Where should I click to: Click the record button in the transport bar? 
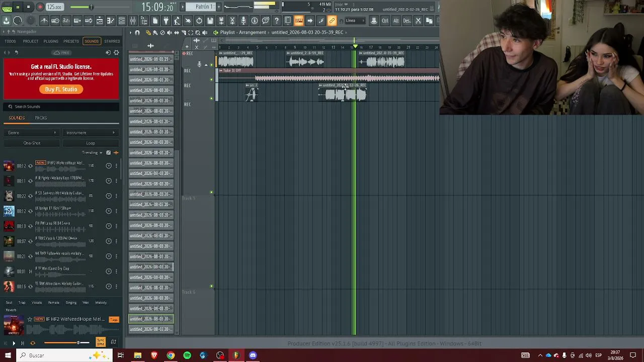pyautogui.click(x=40, y=7)
